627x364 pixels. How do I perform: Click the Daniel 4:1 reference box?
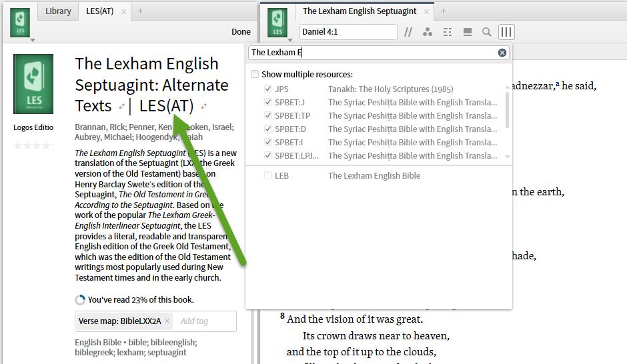[348, 32]
